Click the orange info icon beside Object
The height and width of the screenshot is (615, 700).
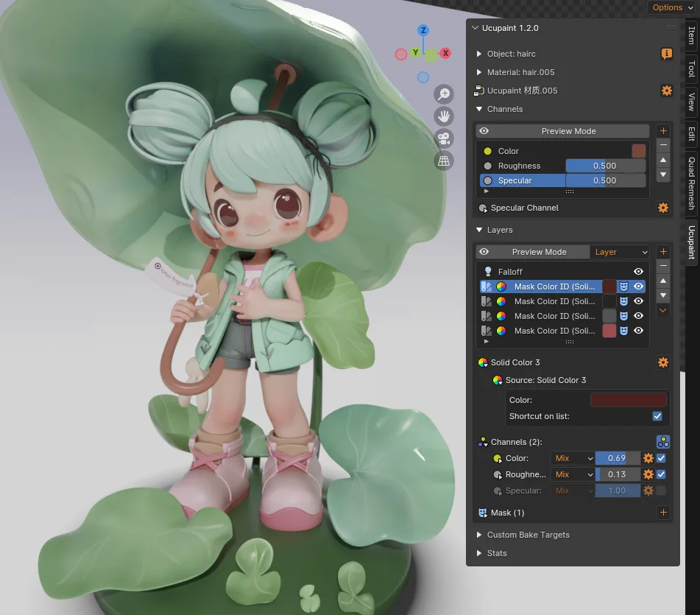667,54
